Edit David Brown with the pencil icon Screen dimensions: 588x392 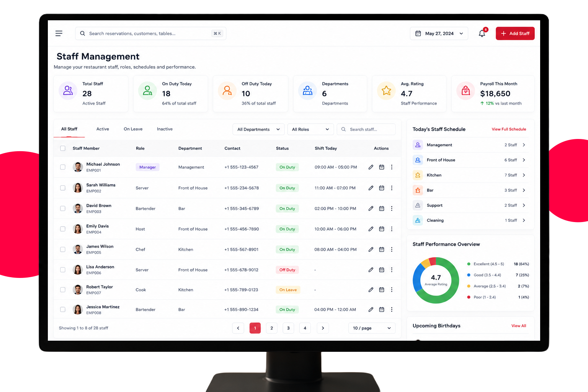coord(371,209)
